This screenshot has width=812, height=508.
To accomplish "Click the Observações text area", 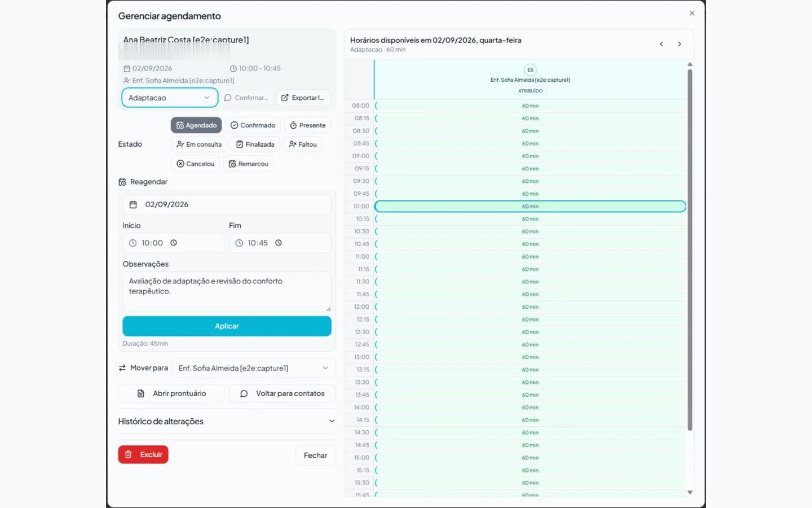I will (227, 292).
